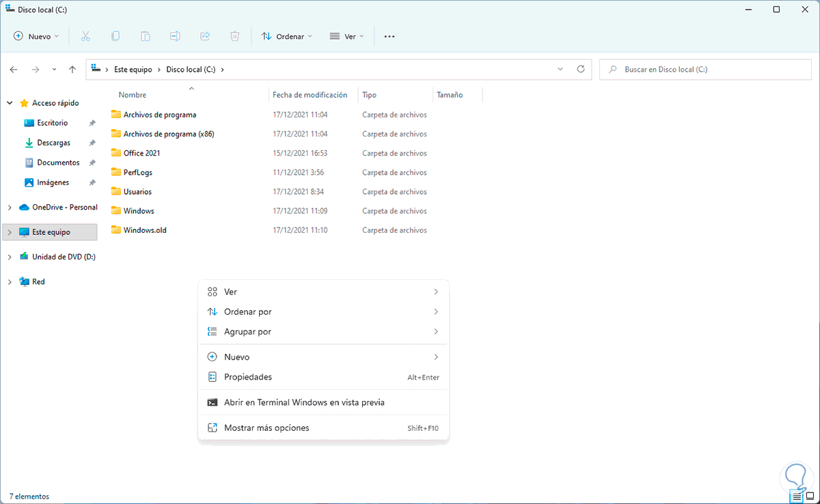Choose Abrir en Terminal Windows en vista previa
Image resolution: width=820 pixels, height=504 pixels.
click(x=323, y=402)
